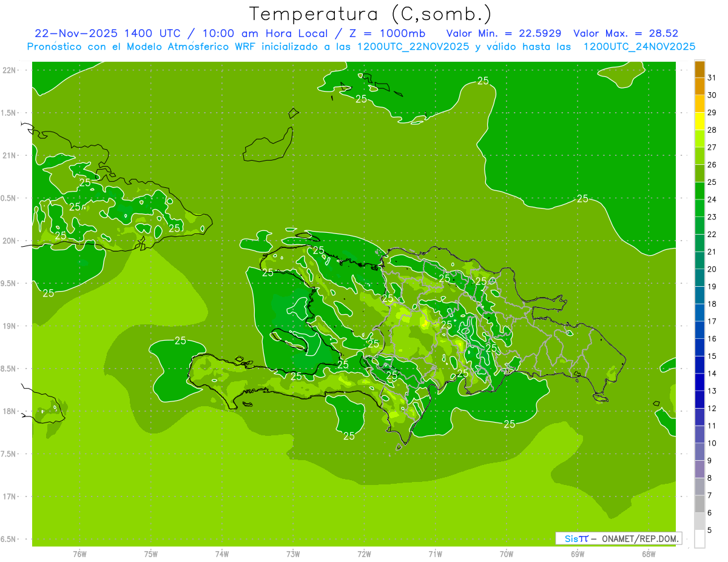Pick the purple legend band between 8 and 9
This screenshot has width=728, height=562.
coord(699,469)
